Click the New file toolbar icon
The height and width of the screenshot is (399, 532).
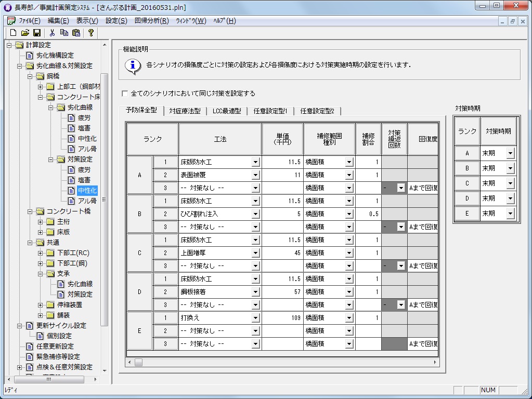[x=14, y=33]
